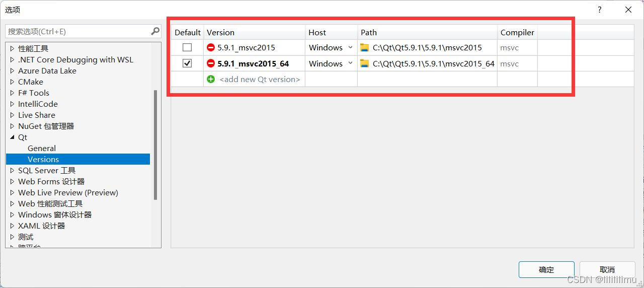Select version name 5.9.1_msvc2015
644x288 pixels.
pos(246,47)
